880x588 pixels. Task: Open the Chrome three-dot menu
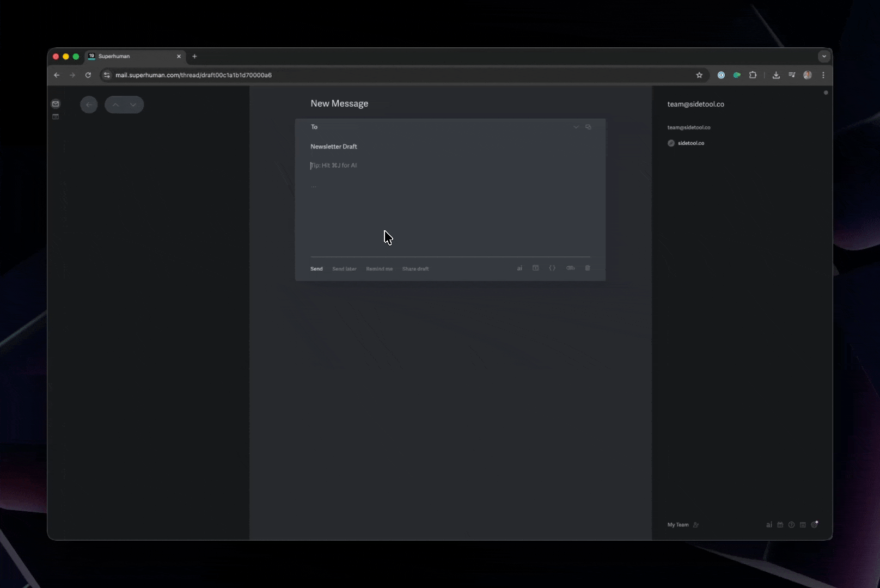tap(823, 75)
